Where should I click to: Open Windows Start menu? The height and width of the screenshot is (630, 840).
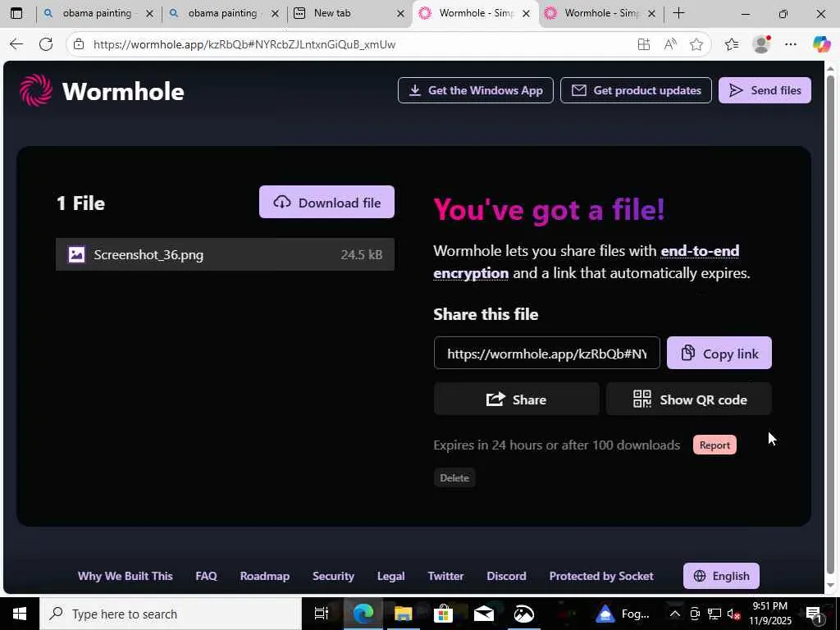(20, 614)
